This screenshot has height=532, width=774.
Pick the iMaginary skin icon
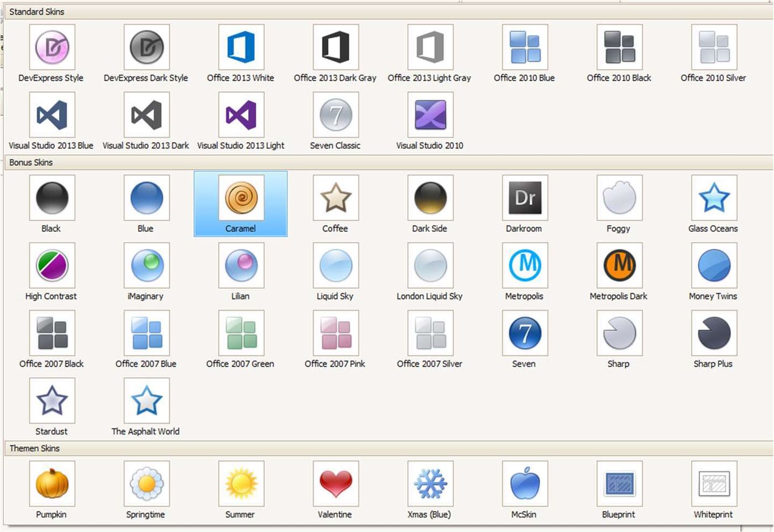coord(147,265)
